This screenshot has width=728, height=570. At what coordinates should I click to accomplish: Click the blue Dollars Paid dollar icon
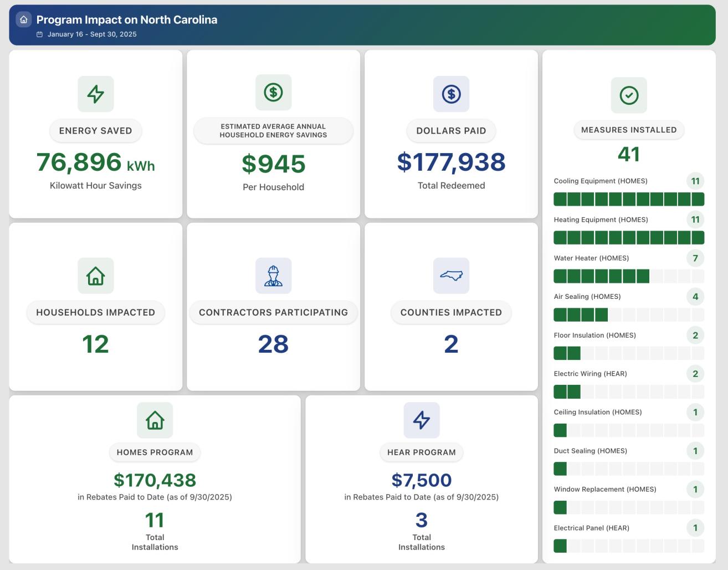point(450,93)
